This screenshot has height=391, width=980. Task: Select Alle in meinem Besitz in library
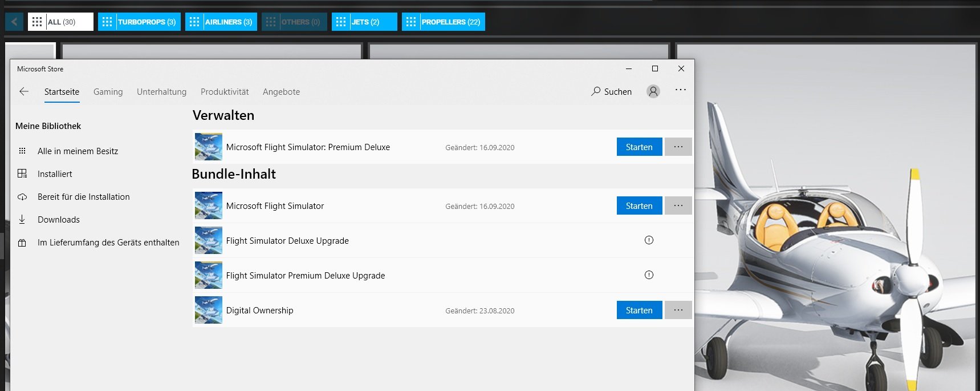78,151
